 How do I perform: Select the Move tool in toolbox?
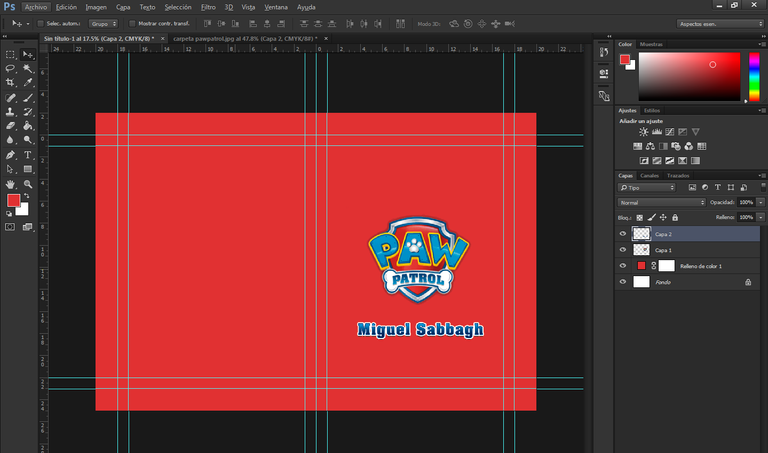[x=28, y=54]
